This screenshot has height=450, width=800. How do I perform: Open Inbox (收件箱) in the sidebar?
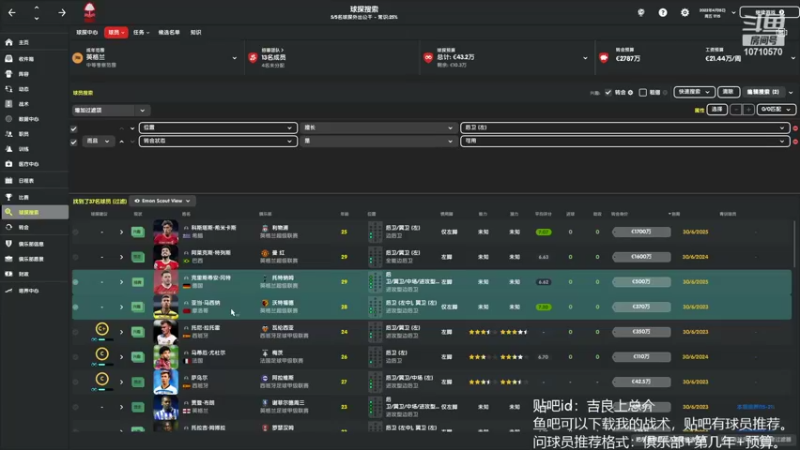34,59
